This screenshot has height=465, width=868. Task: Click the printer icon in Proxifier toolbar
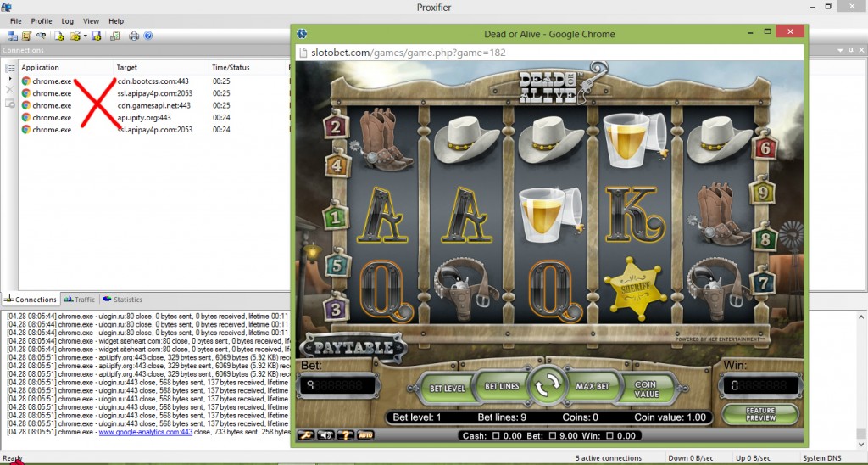pos(134,36)
